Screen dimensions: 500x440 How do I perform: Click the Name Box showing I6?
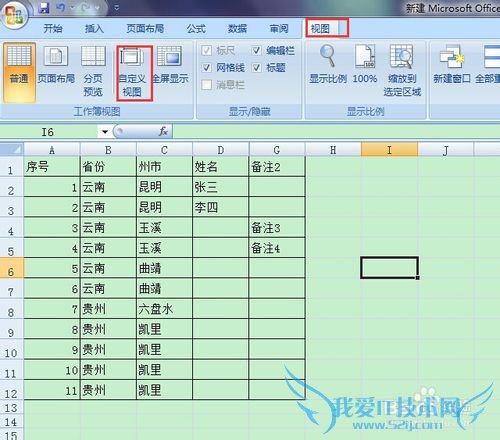[x=49, y=132]
